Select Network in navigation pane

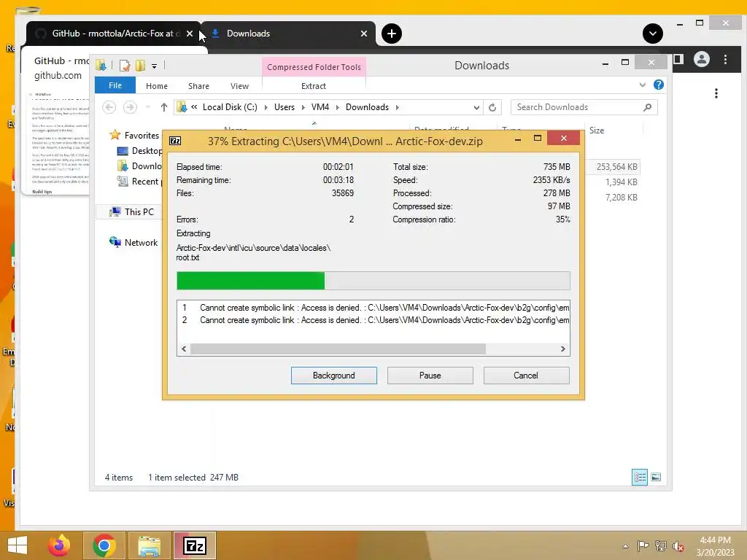133,242
